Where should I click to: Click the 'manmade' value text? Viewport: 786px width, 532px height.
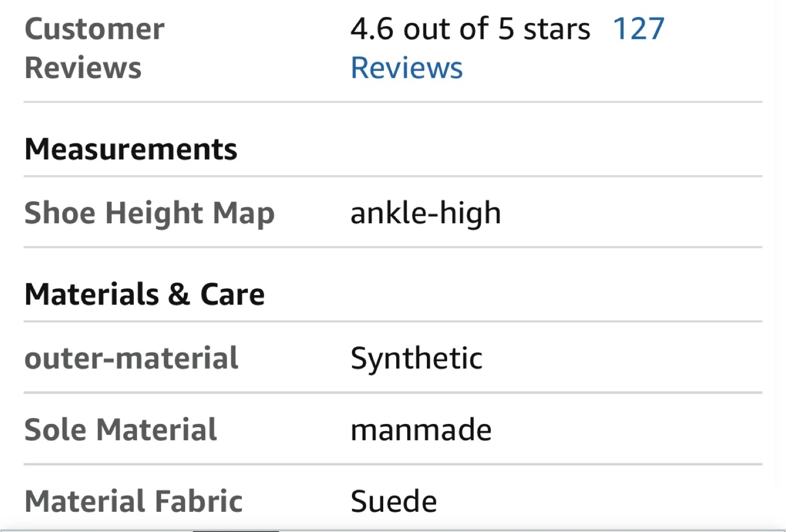[421, 430]
